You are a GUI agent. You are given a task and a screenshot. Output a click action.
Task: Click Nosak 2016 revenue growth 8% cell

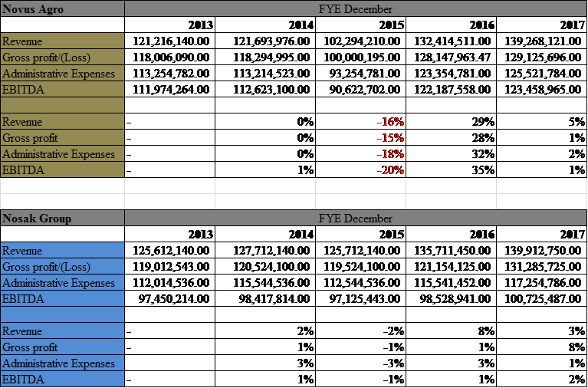(451, 331)
